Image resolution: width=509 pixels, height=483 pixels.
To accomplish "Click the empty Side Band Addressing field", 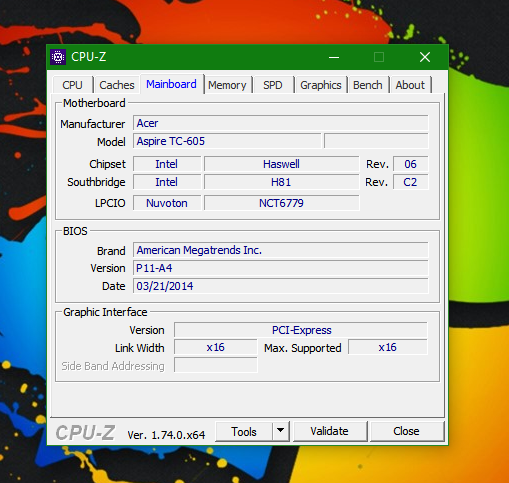I will (216, 365).
